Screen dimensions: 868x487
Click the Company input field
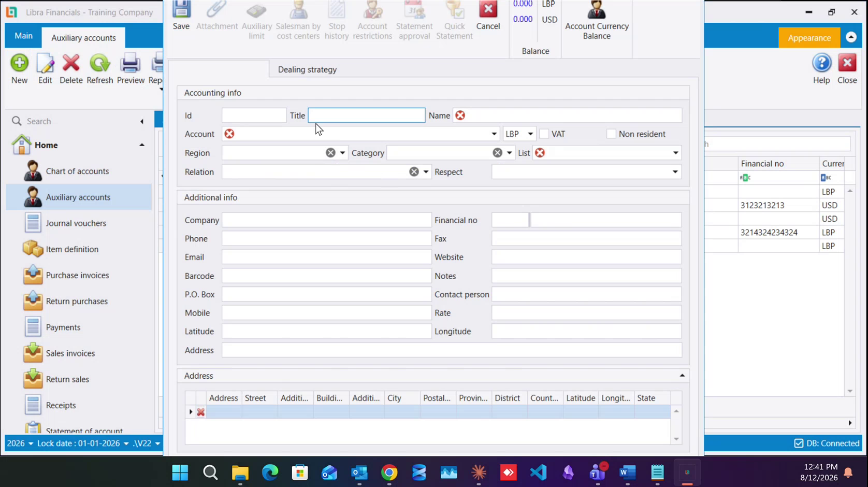coord(327,220)
